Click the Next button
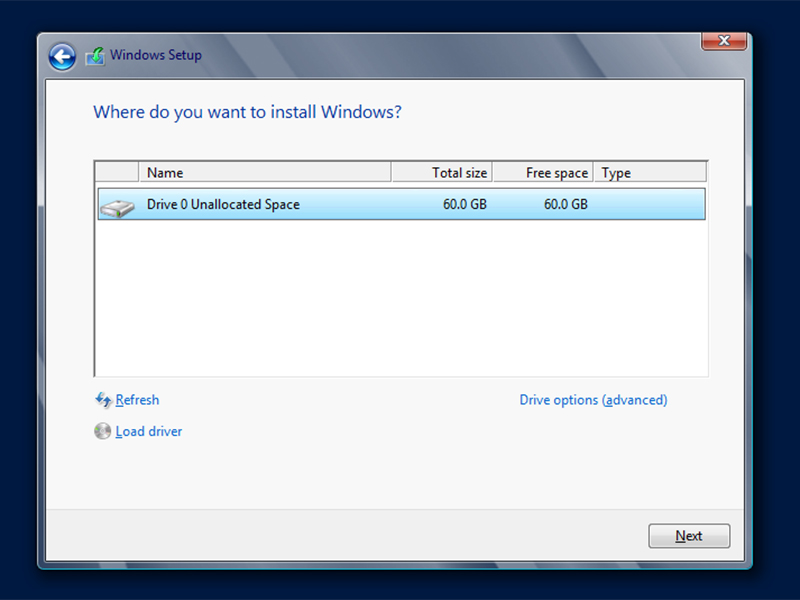The height and width of the screenshot is (600, 800). click(x=689, y=536)
